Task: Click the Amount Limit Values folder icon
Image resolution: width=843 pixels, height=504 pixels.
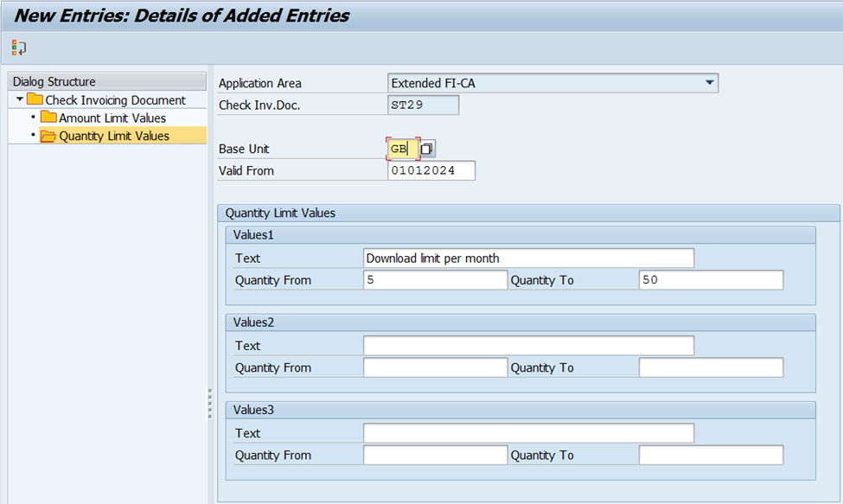Action: point(48,118)
